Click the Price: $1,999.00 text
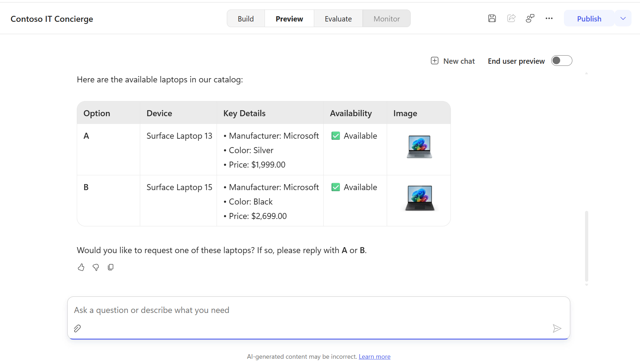The image size is (640, 364). pyautogui.click(x=257, y=165)
